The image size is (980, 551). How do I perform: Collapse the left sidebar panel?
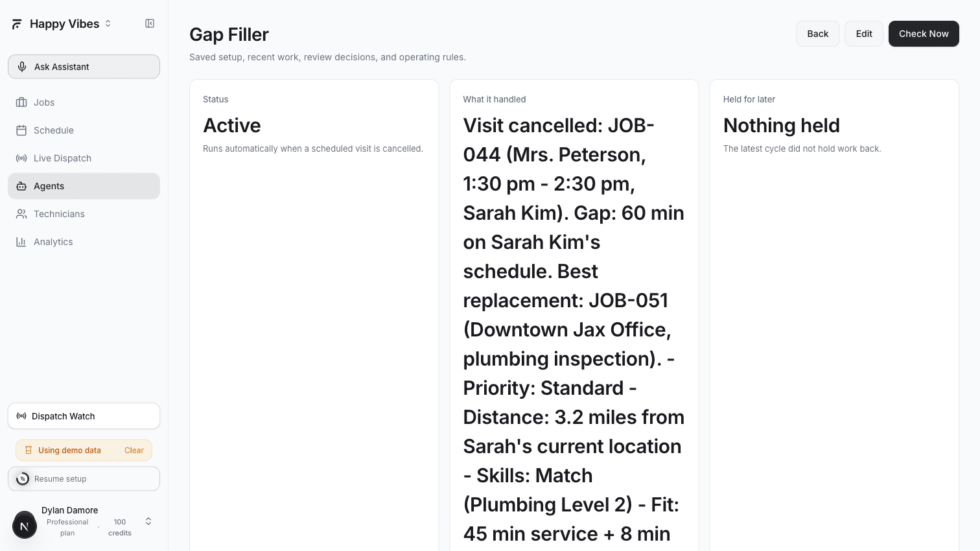click(x=150, y=23)
